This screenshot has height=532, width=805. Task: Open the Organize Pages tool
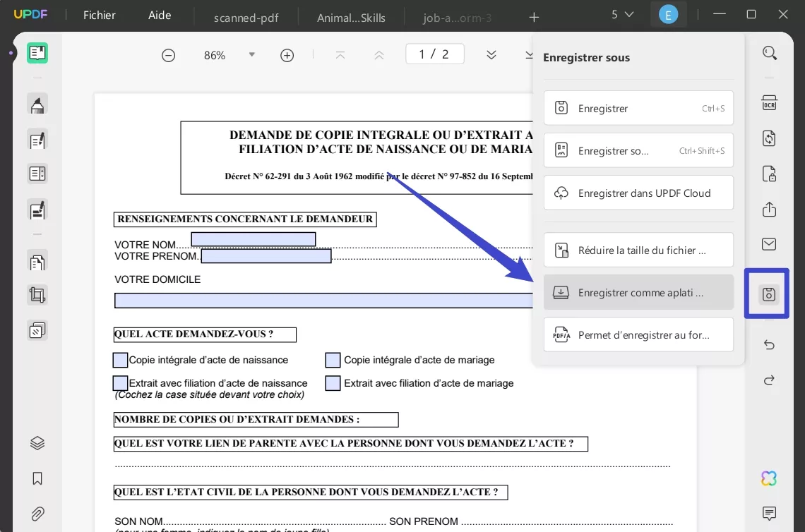(37, 261)
